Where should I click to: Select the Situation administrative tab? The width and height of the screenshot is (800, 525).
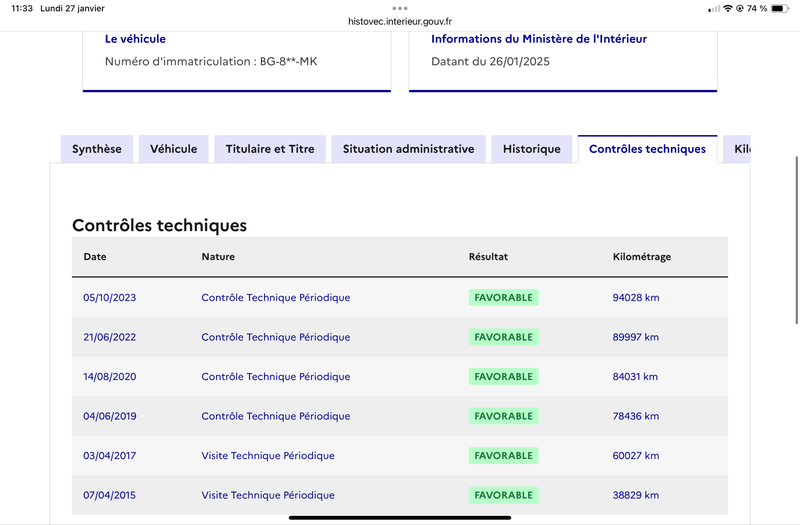(x=408, y=149)
